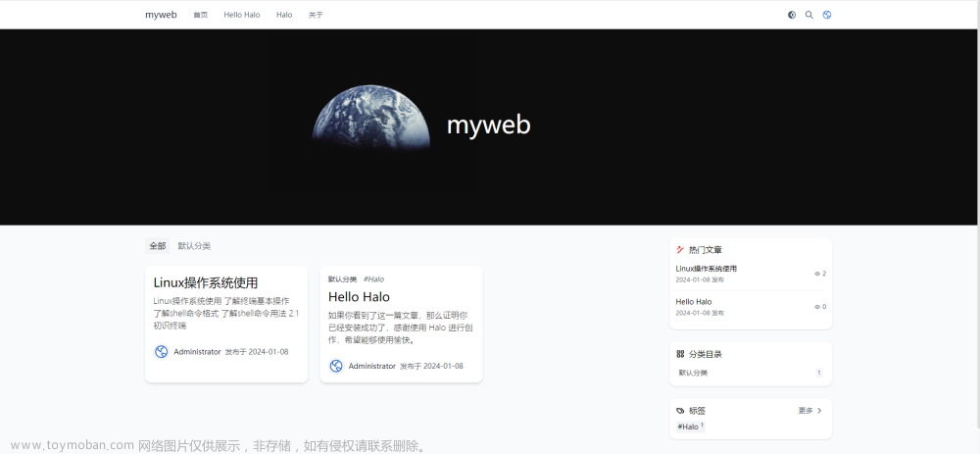Image resolution: width=980 pixels, height=454 pixels.
Task: Click the myweb banner title
Action: tap(489, 126)
